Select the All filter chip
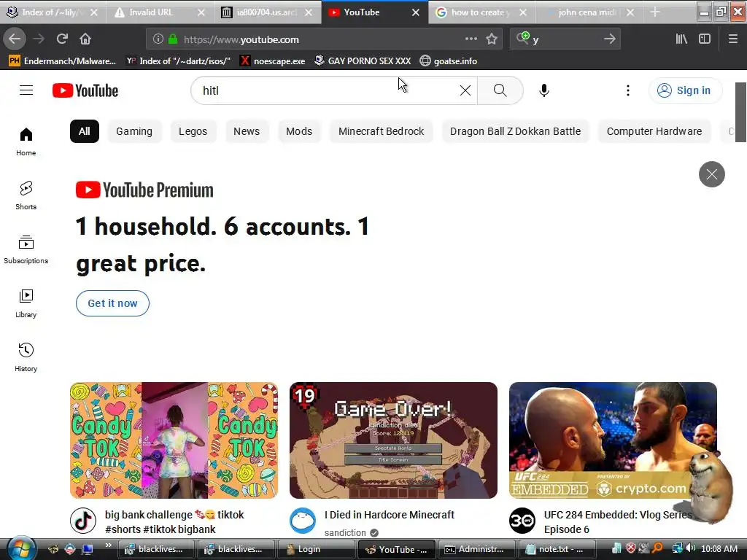 85,131
